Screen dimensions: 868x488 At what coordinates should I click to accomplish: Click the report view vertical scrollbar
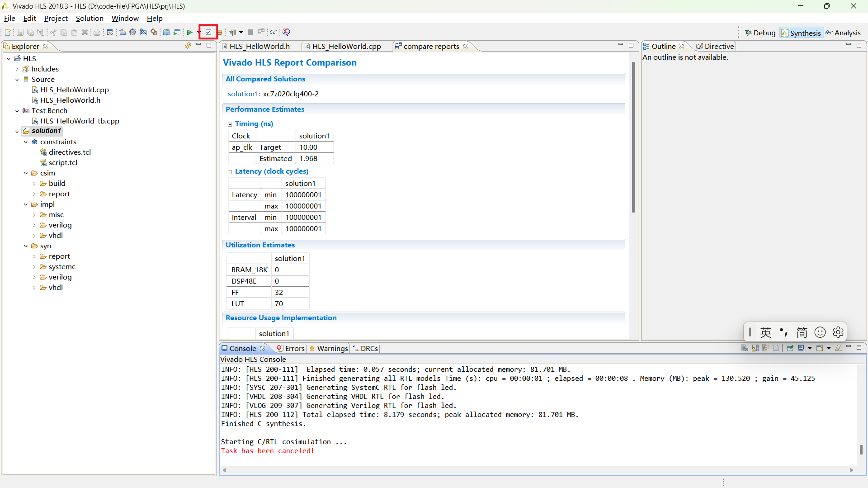coord(633,137)
